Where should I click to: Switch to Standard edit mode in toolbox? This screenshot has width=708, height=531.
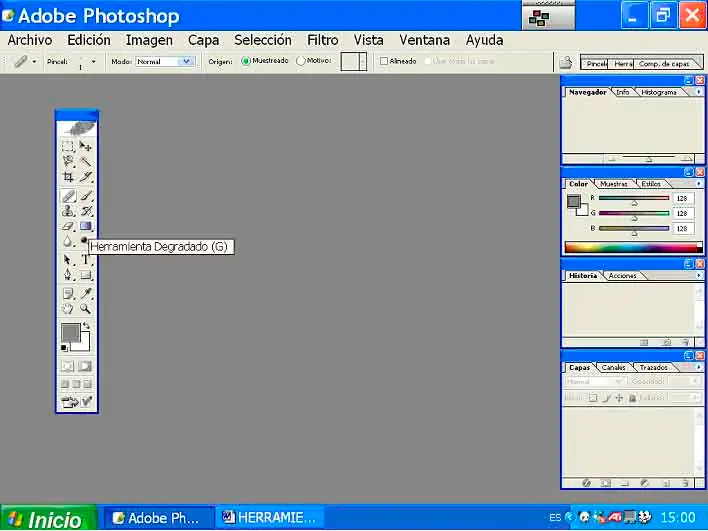68,366
